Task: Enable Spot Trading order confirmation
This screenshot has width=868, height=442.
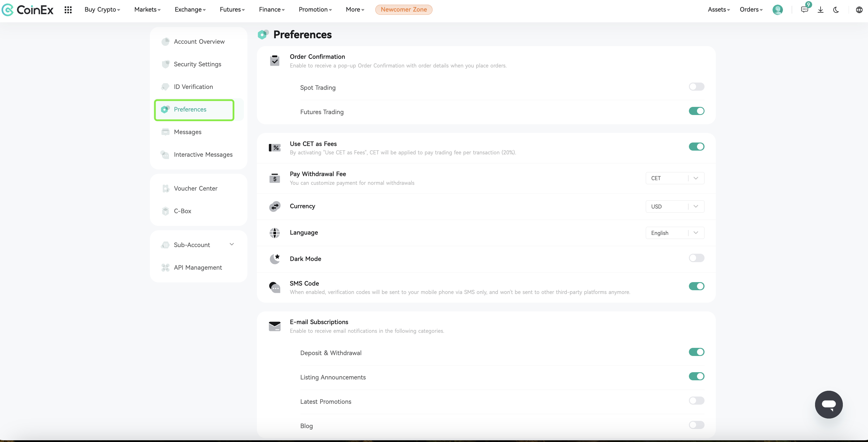Action: [696, 87]
